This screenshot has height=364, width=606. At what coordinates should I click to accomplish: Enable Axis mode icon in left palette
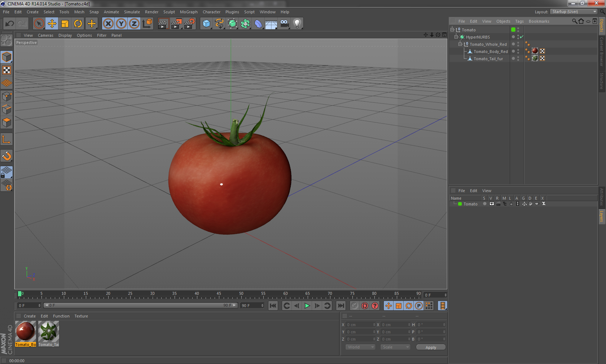7,139
